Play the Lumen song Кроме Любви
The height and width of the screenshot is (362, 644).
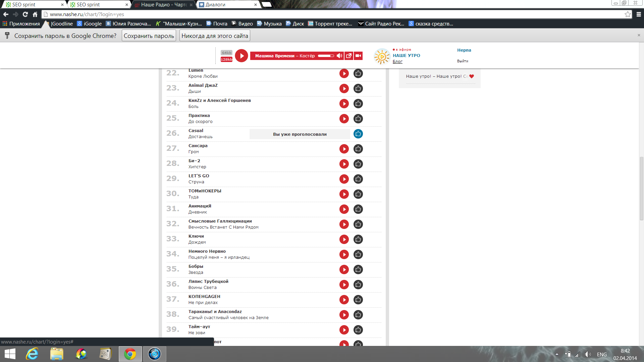344,73
